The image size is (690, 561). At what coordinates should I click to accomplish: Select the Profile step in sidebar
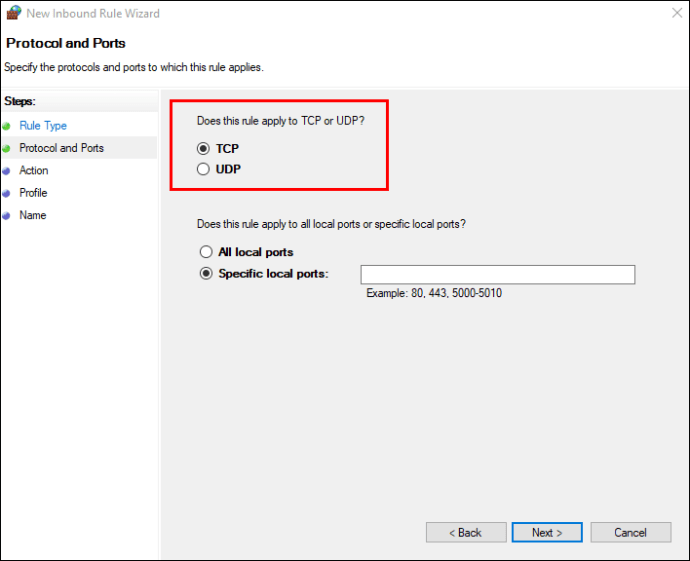pyautogui.click(x=33, y=193)
